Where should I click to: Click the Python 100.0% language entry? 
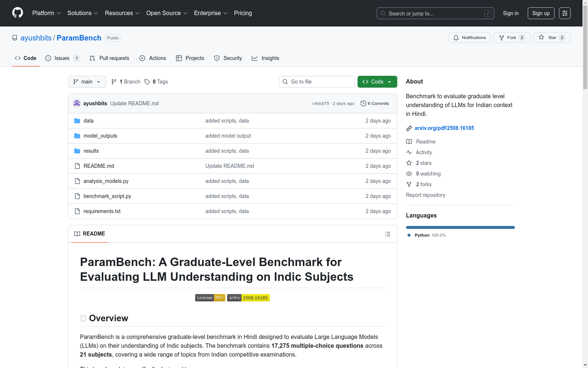[427, 235]
